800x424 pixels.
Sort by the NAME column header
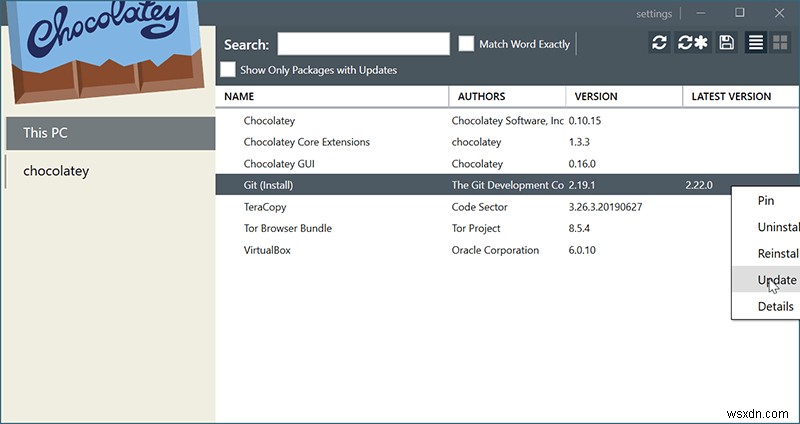click(332, 96)
